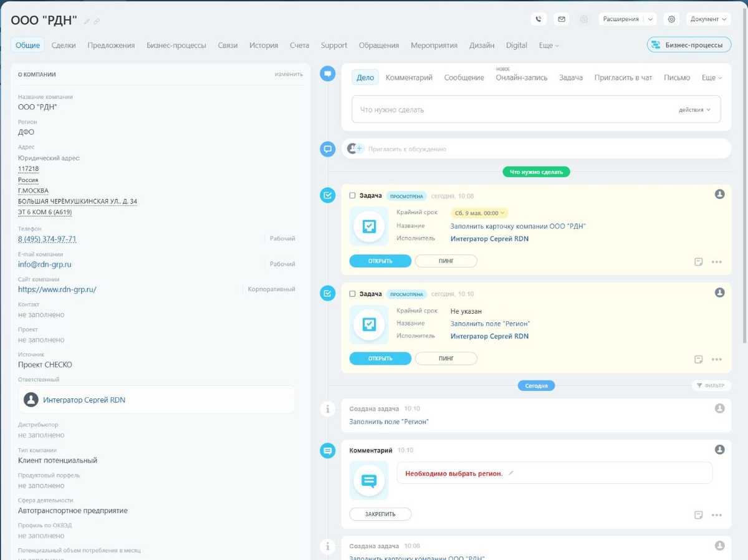Click the pencil icon next to ООО "РДН" title
Screen dimensions: 748x560
[x=87, y=21]
